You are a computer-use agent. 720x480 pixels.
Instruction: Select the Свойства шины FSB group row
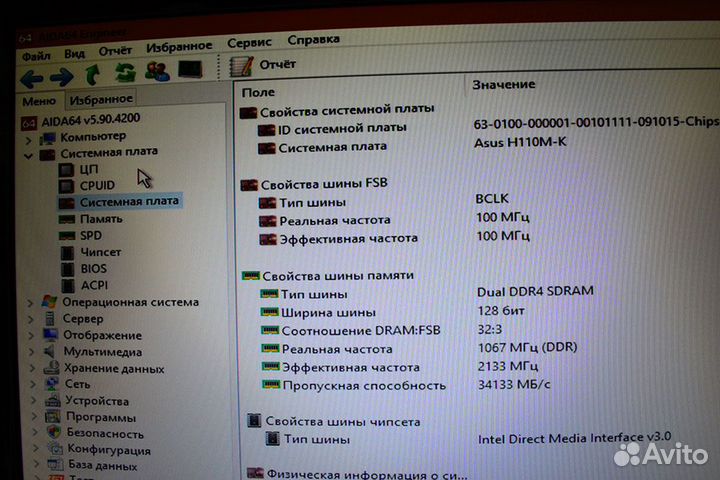coord(315,184)
